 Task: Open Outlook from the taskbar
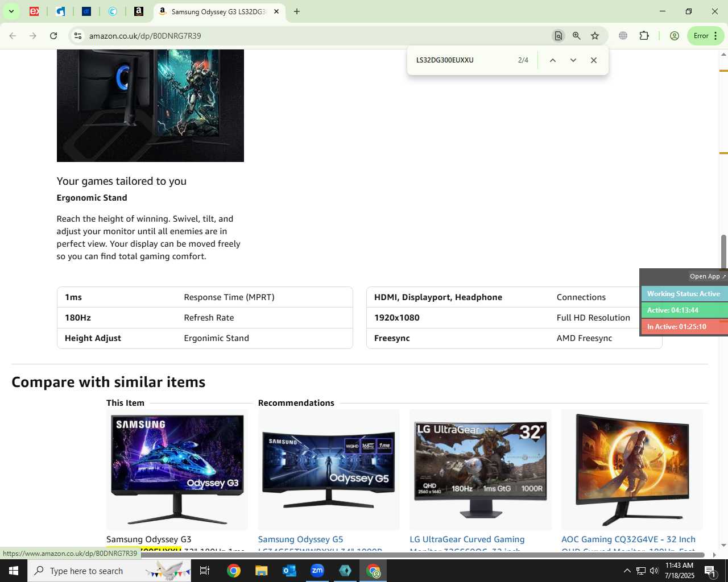[x=289, y=571]
